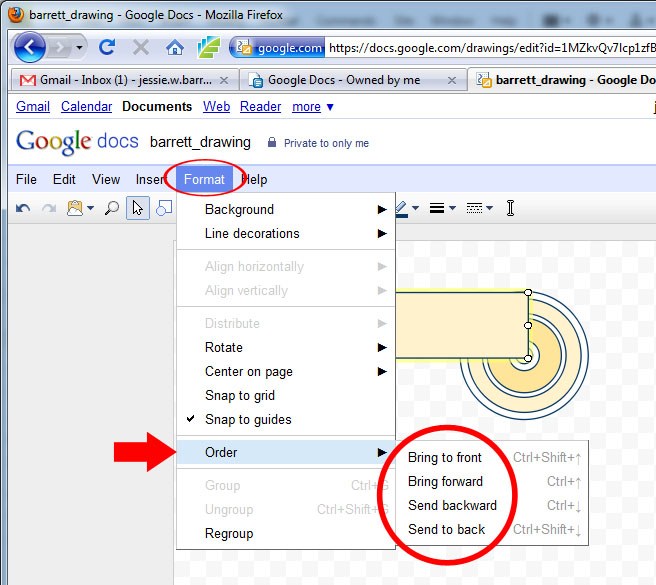Image resolution: width=656 pixels, height=585 pixels.
Task: Click the URL address bar
Action: click(x=490, y=48)
